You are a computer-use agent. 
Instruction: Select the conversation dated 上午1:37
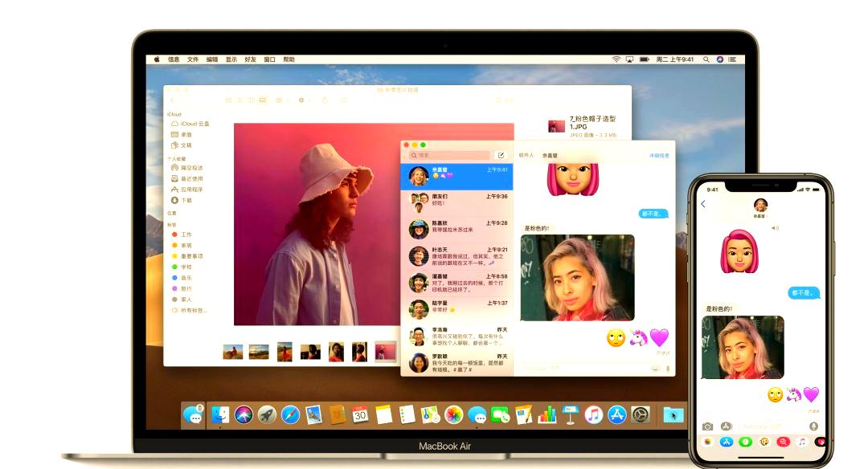click(457, 309)
